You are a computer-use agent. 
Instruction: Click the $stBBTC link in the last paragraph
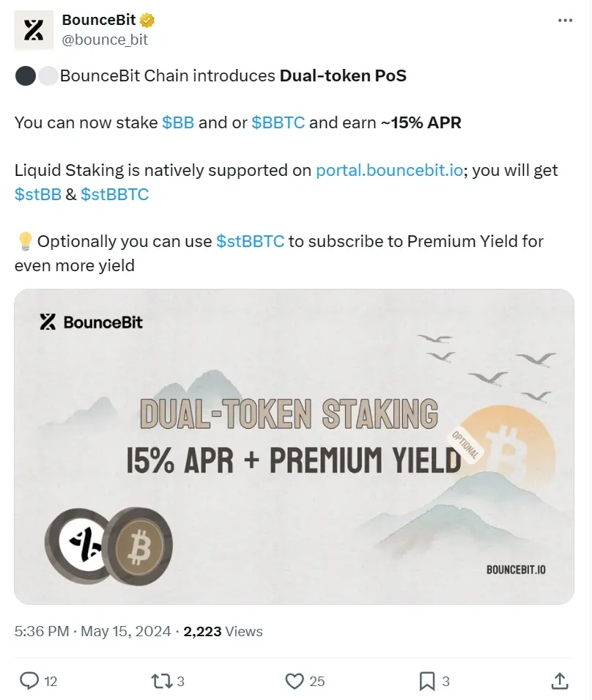click(x=250, y=241)
